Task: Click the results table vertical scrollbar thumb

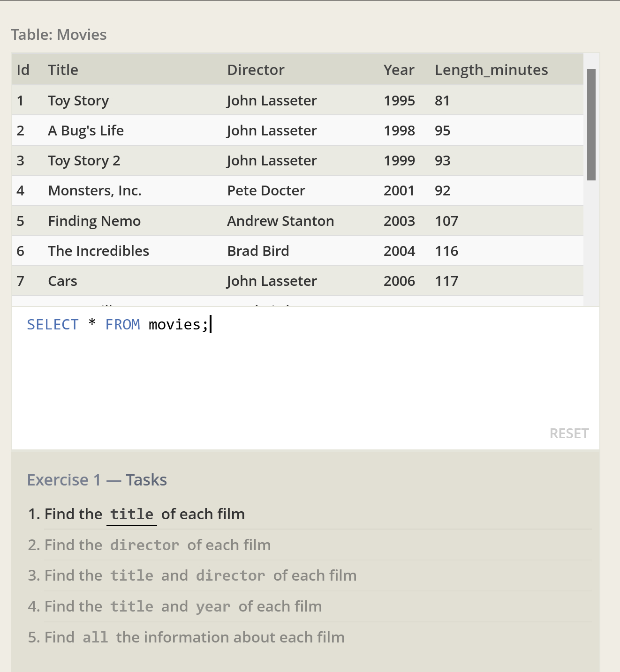Action: pos(591,124)
